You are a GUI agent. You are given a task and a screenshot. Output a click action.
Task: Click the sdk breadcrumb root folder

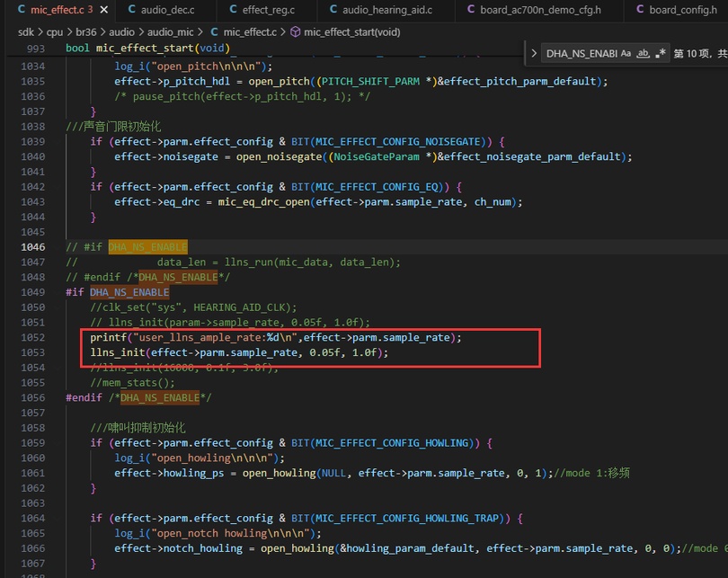[x=26, y=32]
